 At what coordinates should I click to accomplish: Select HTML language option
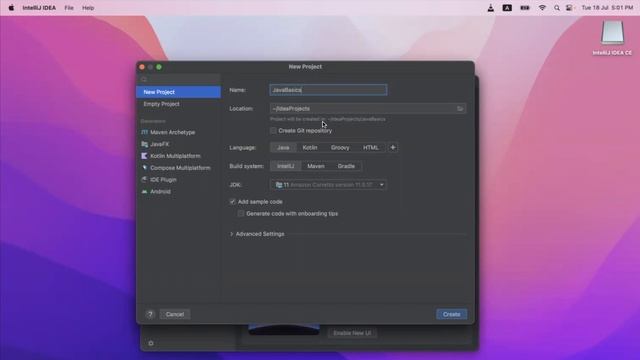[371, 147]
